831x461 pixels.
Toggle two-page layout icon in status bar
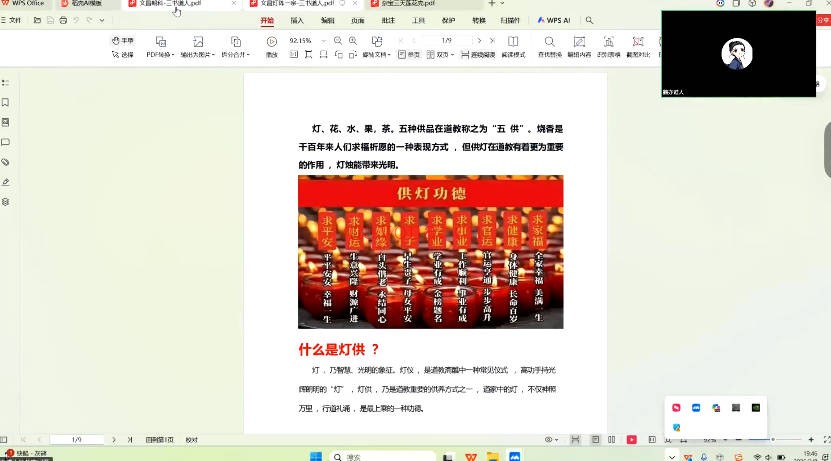tap(612, 440)
